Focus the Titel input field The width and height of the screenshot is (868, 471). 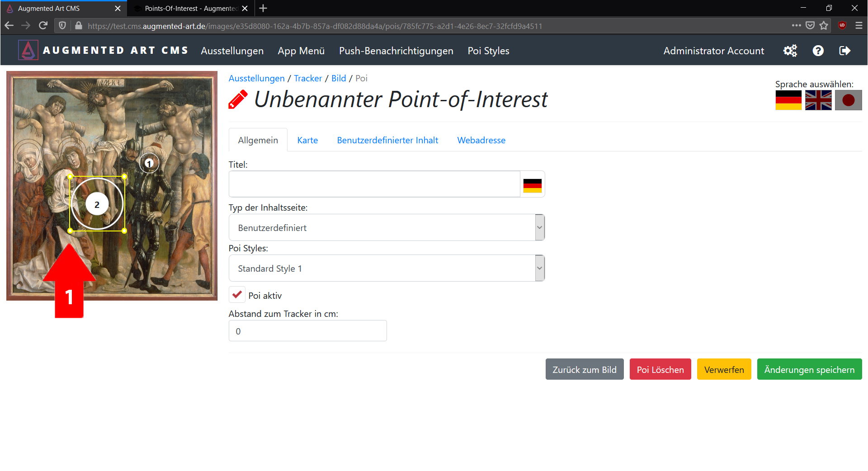(374, 184)
